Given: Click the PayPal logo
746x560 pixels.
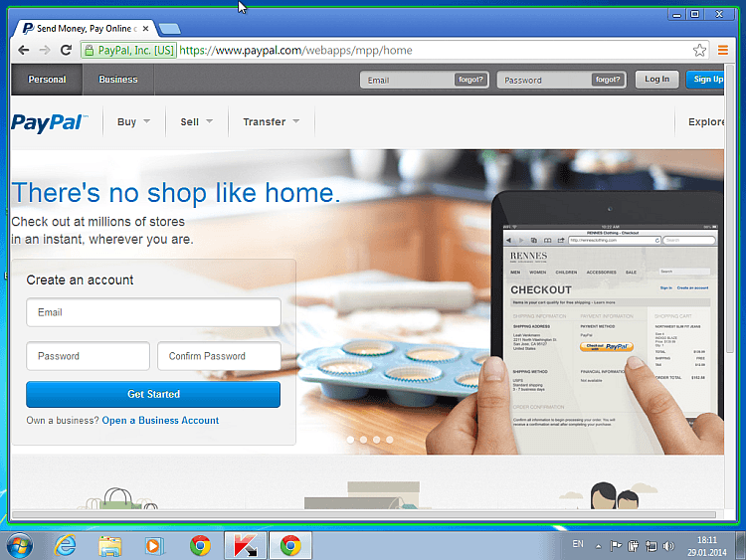Looking at the screenshot, I should (x=49, y=122).
